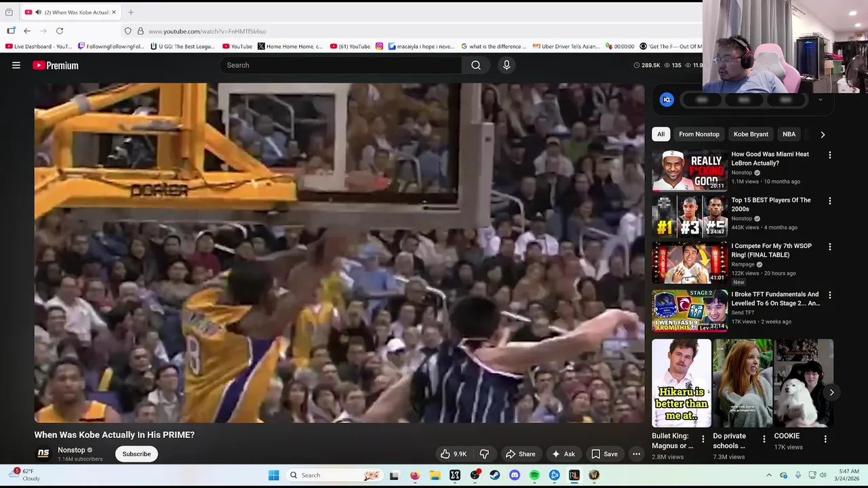This screenshot has height=488, width=868.
Task: Click the address bar URL
Action: (207, 31)
